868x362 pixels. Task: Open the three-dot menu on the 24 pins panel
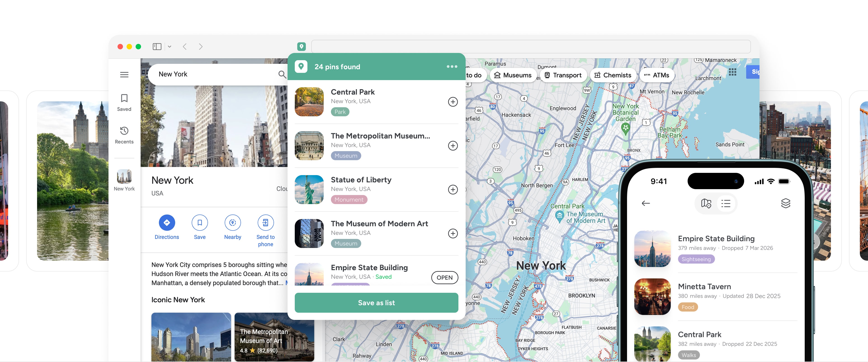pyautogui.click(x=452, y=67)
